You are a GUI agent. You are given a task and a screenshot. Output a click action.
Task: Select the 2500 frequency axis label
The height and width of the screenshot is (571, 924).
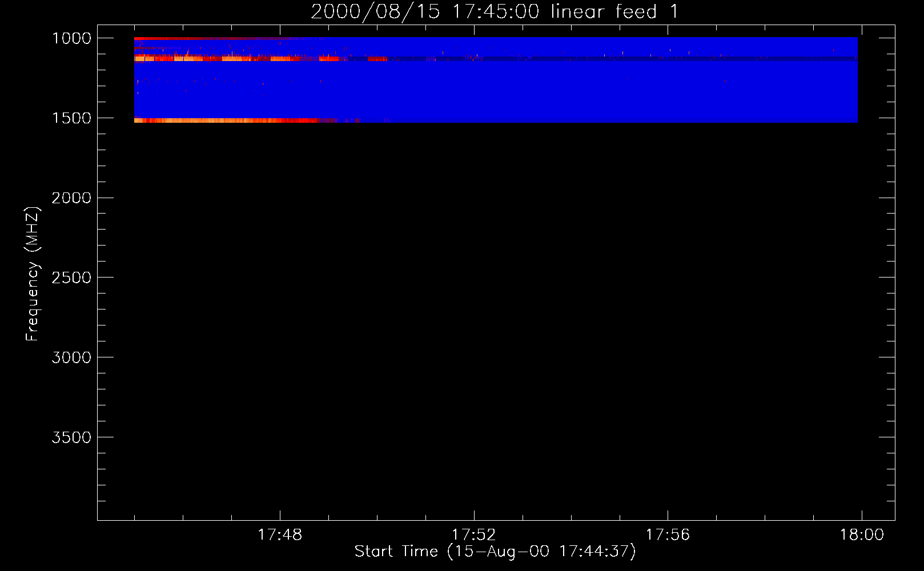[71, 278]
